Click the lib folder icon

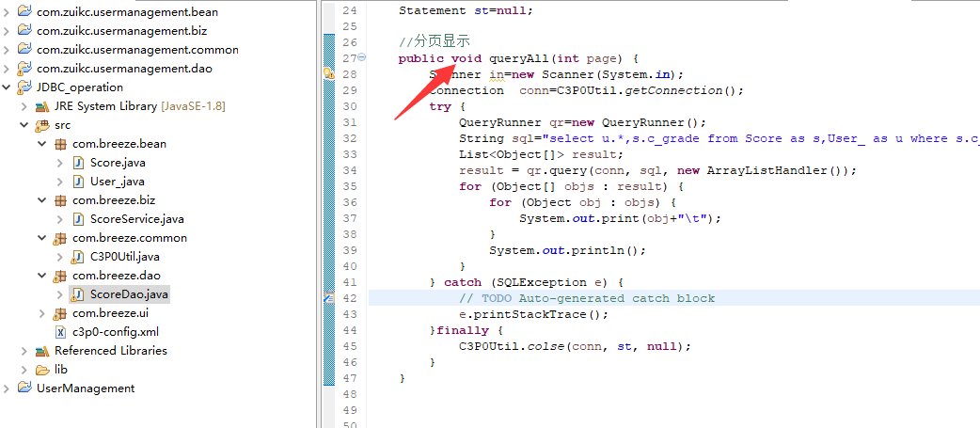(x=42, y=370)
